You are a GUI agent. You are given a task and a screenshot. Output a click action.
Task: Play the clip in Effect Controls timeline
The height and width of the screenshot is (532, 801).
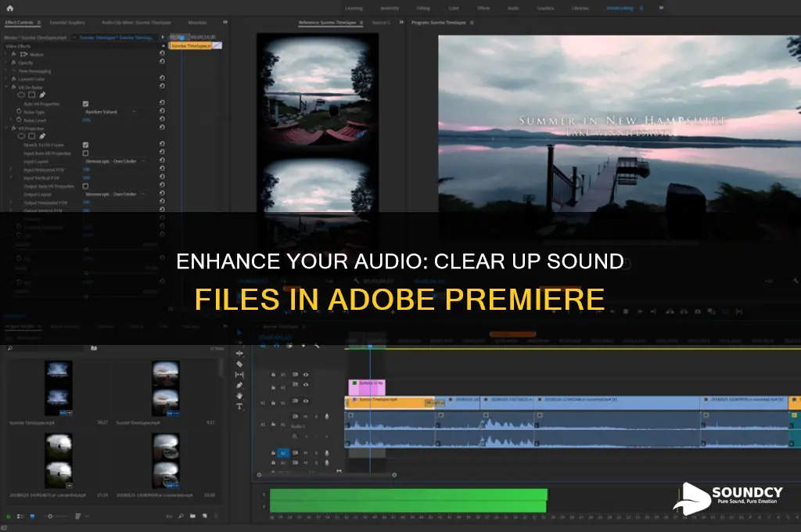[163, 37]
